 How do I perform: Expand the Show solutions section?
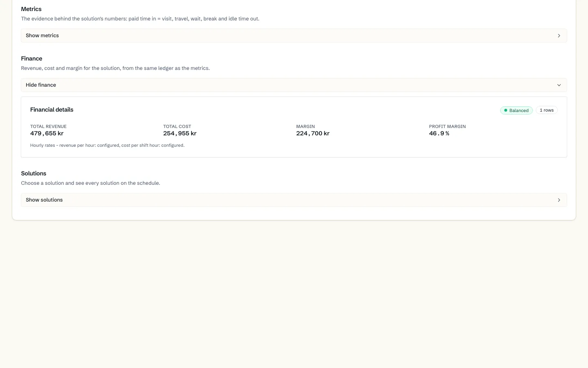294,200
